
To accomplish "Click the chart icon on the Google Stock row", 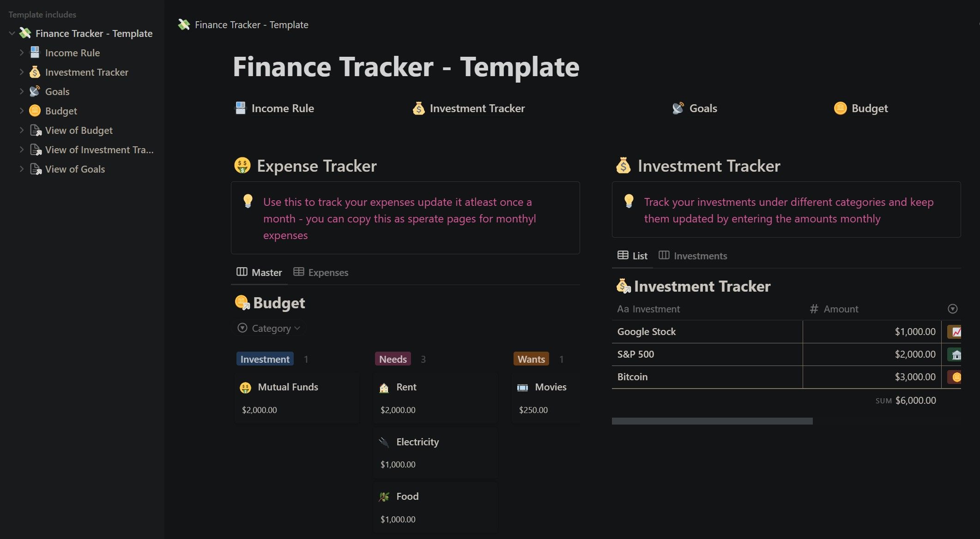I will 956,331.
